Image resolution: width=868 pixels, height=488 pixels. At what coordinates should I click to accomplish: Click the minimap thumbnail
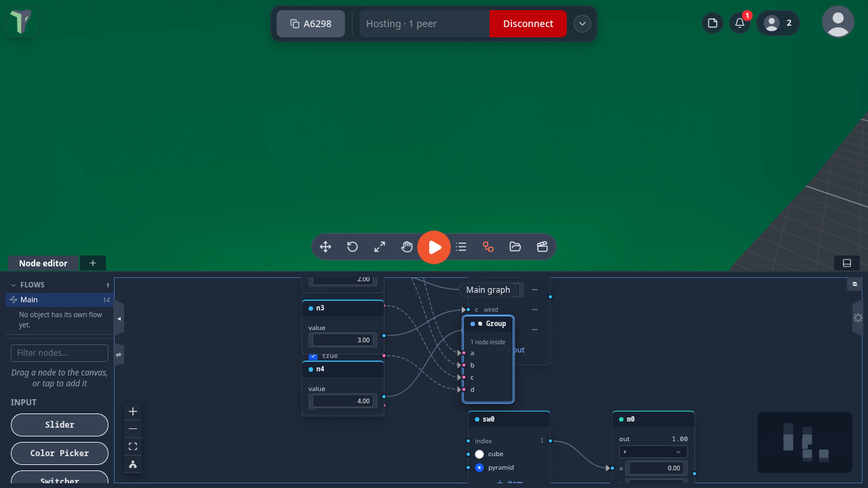click(x=805, y=443)
